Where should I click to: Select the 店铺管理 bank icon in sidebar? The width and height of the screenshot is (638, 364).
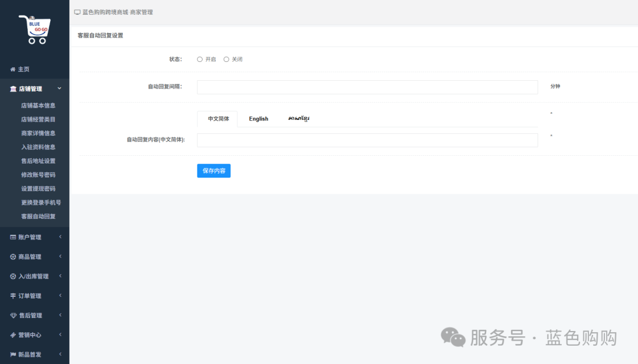pyautogui.click(x=13, y=88)
